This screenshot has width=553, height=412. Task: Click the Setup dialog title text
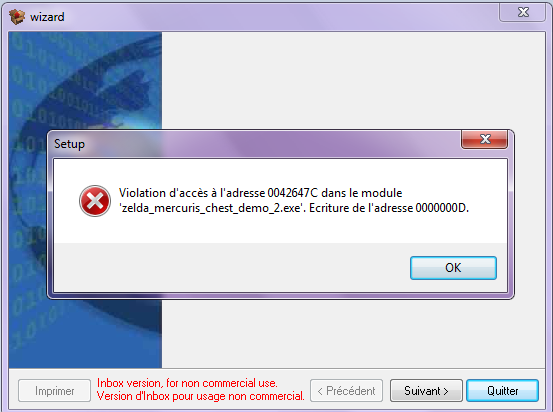pyautogui.click(x=69, y=144)
